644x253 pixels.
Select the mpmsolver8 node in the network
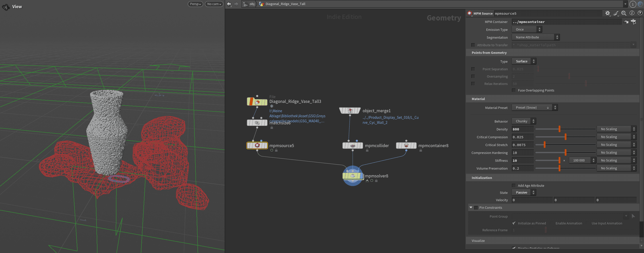353,176
